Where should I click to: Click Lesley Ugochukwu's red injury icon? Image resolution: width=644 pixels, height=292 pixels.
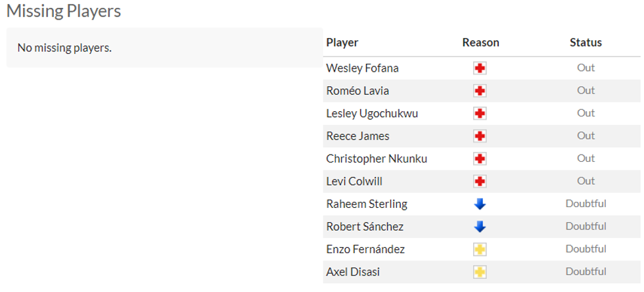[x=480, y=114]
